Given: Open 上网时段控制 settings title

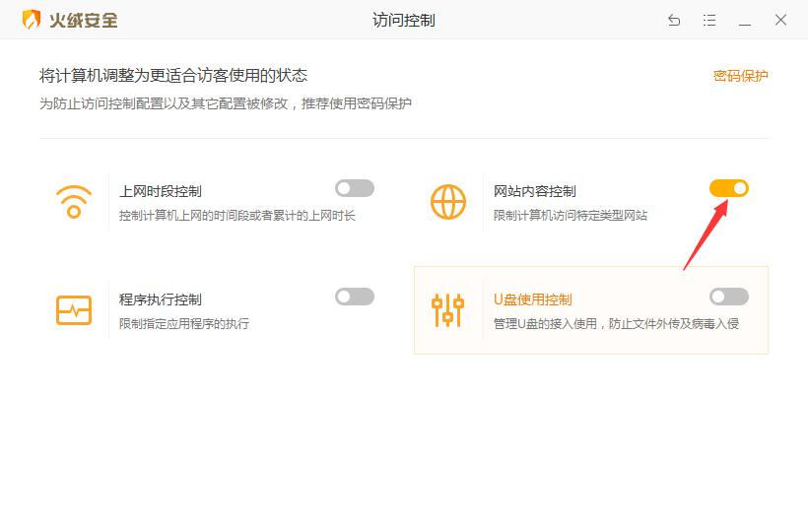Looking at the screenshot, I should point(160,191).
